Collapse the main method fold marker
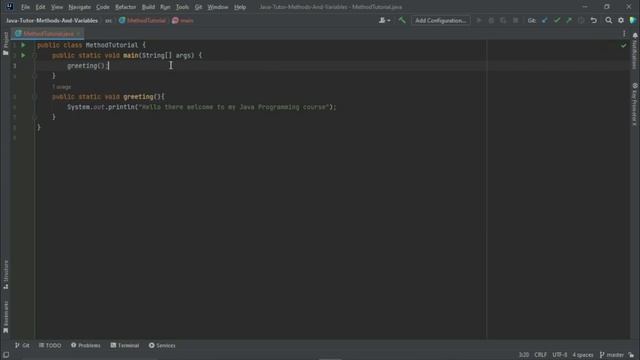The height and width of the screenshot is (360, 640). (35, 56)
